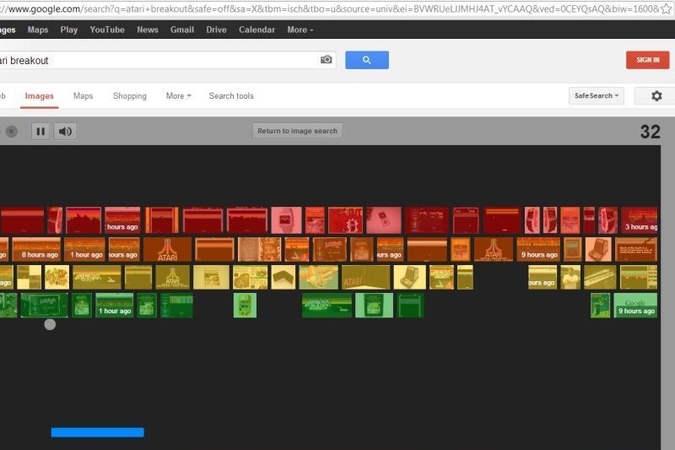
Task: Click orange brick labeled 1 hour ago
Action: click(85, 249)
